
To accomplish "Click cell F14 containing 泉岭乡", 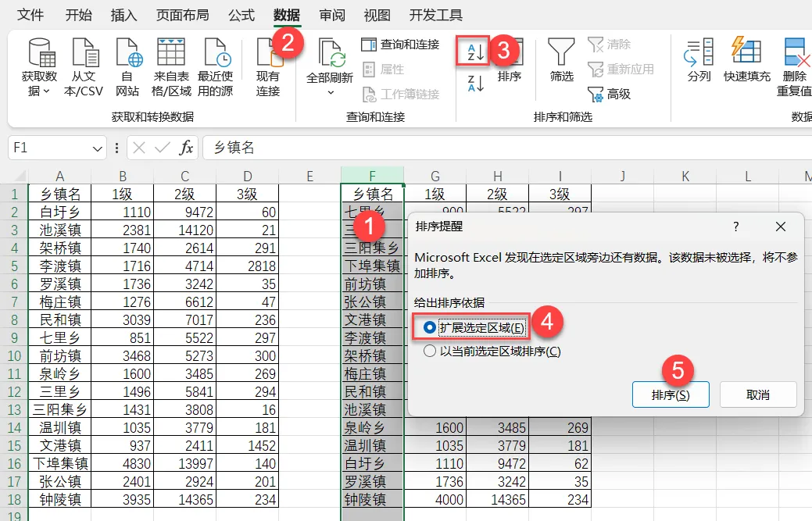I will [x=372, y=427].
